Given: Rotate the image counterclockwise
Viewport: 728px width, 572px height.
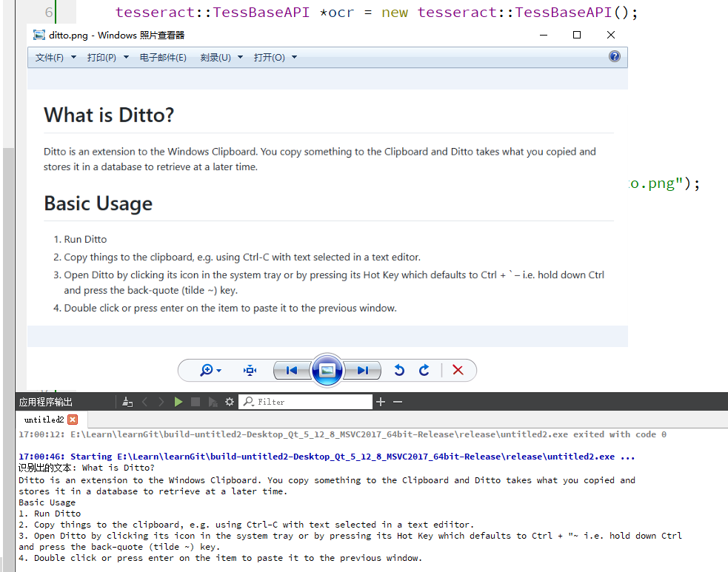Looking at the screenshot, I should 399,370.
